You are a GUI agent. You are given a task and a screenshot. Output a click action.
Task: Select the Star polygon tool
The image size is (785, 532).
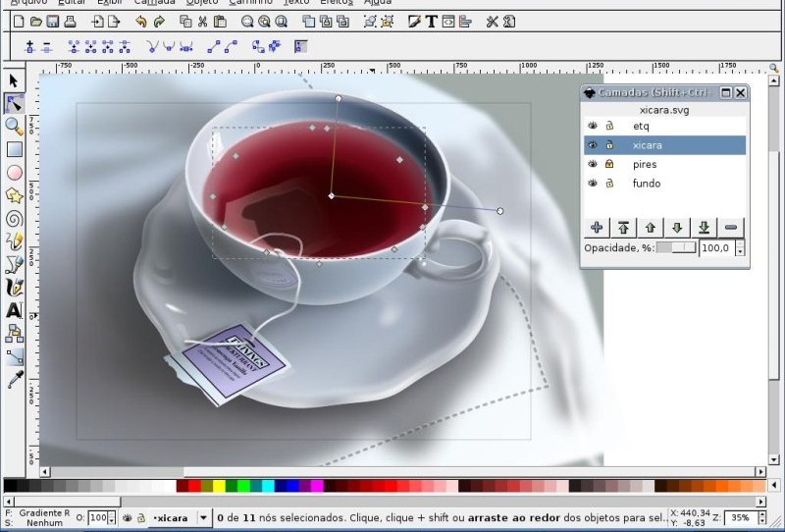[14, 195]
